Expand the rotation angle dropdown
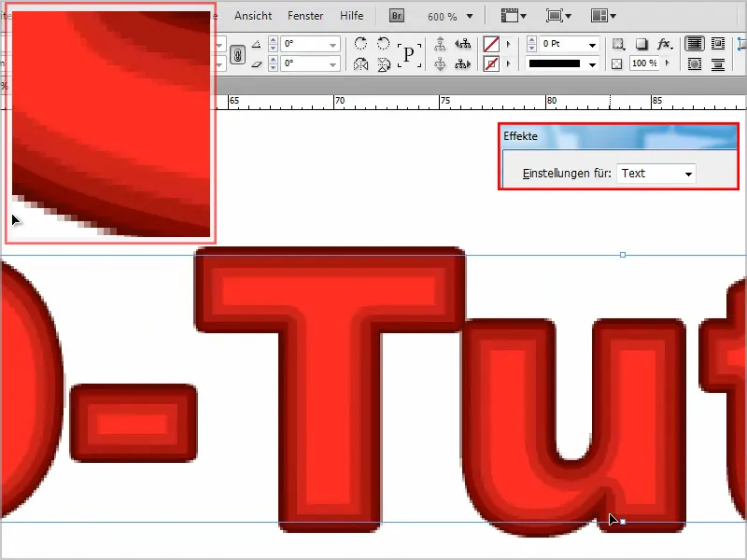 tap(333, 45)
